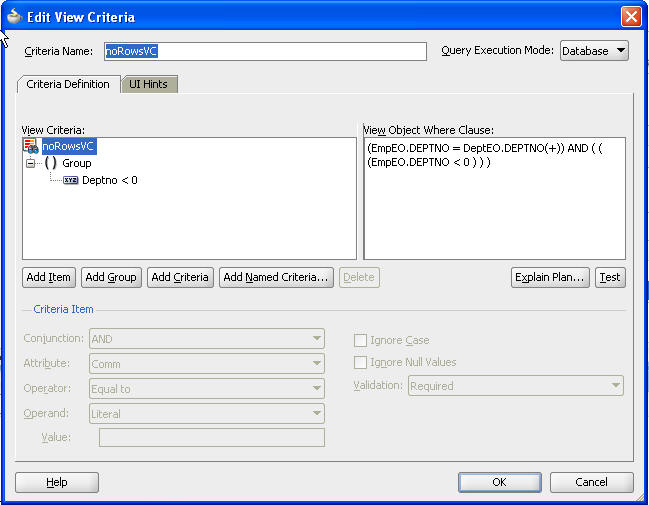The image size is (649, 505).
Task: Select the Group tree row
Action: coord(77,163)
